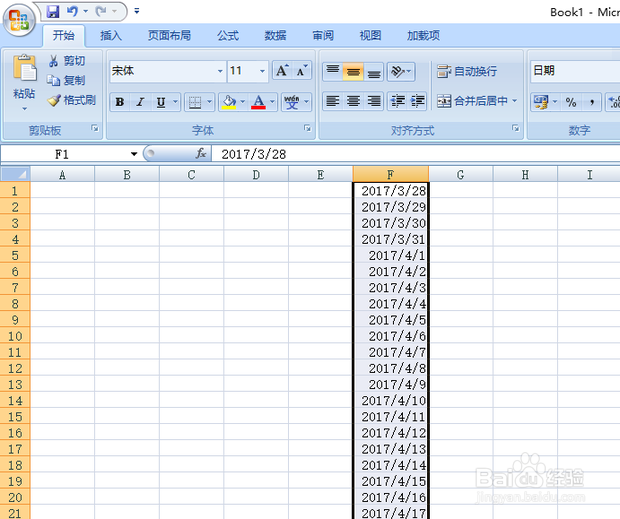Screen dimensions: 620x519
Task: Click cell containing 2017/4/1
Action: pos(391,255)
